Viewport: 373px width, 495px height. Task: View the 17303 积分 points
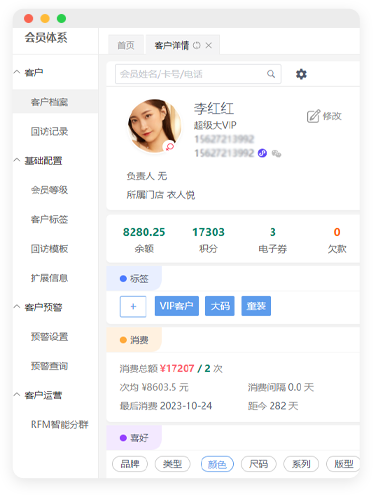[x=208, y=239]
